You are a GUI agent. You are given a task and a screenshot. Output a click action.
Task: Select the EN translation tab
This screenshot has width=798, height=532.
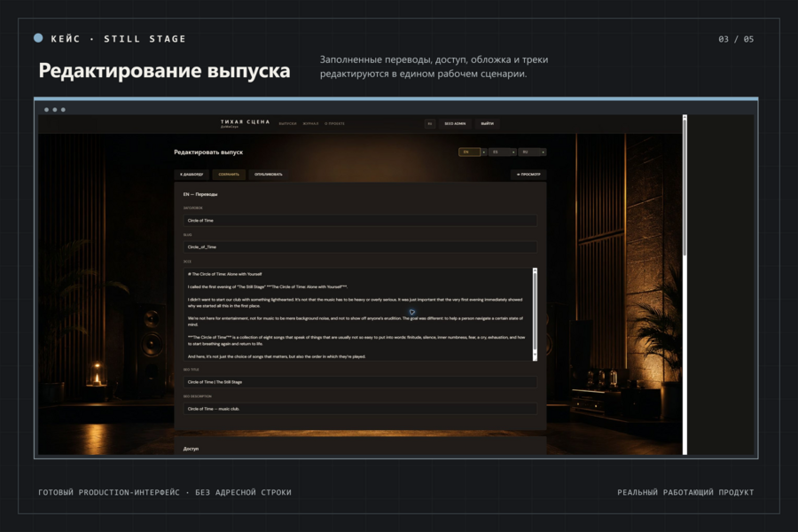469,153
